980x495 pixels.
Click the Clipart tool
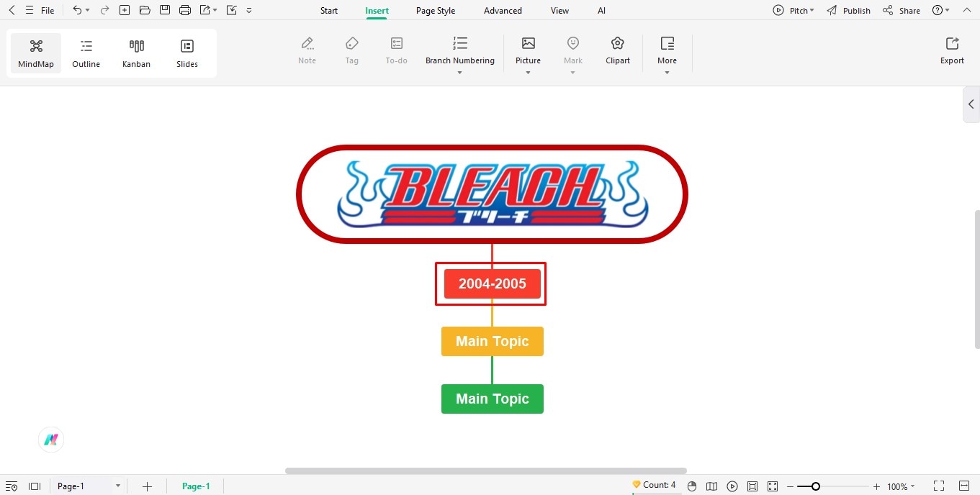(x=618, y=50)
